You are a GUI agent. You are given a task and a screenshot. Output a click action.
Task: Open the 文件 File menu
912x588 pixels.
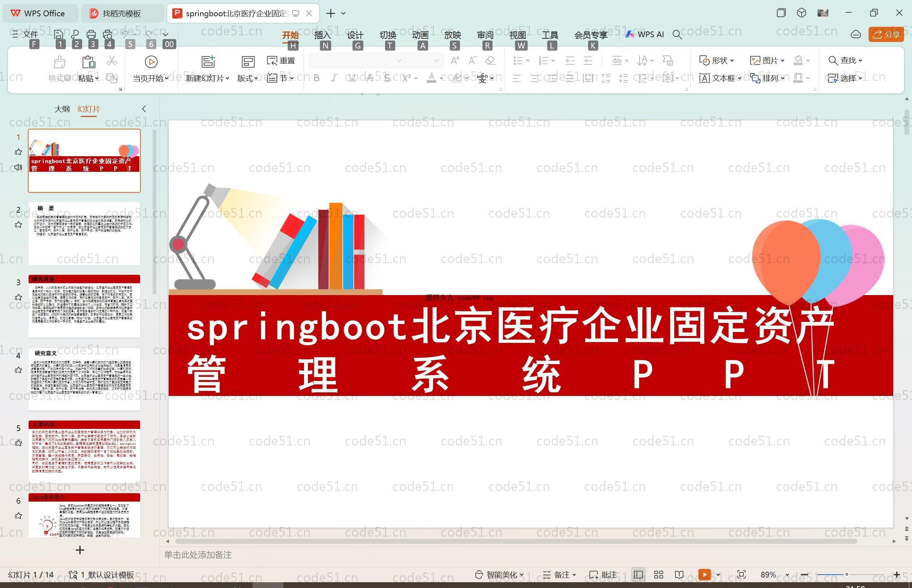(26, 34)
